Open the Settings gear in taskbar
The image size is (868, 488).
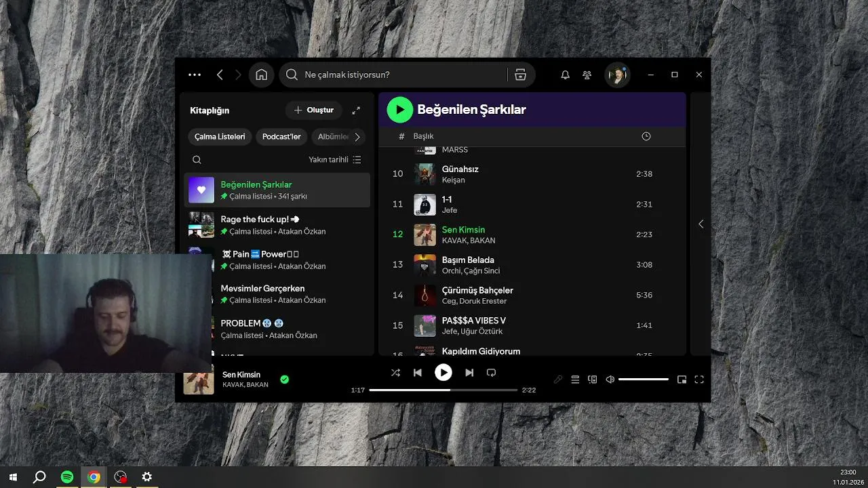click(x=147, y=477)
